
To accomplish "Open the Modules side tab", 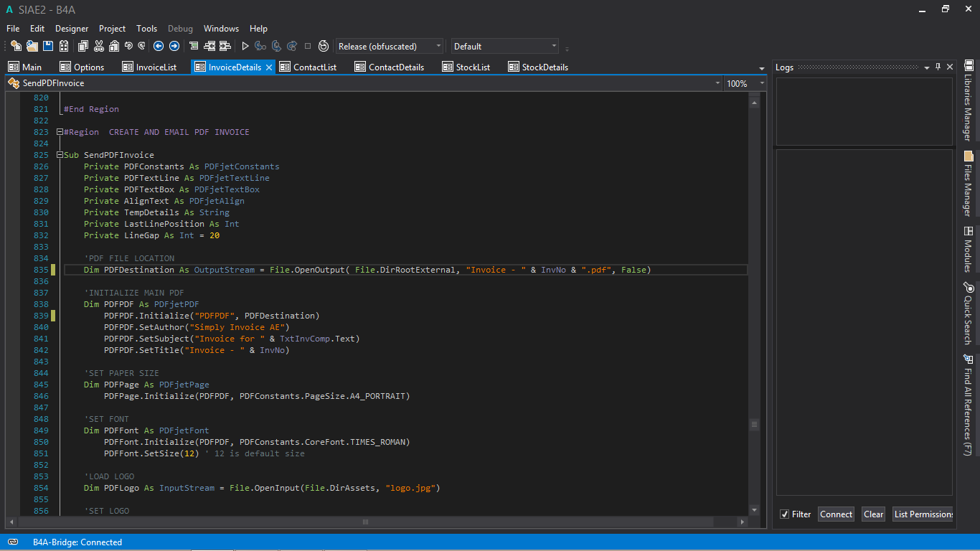I will pyautogui.click(x=968, y=250).
